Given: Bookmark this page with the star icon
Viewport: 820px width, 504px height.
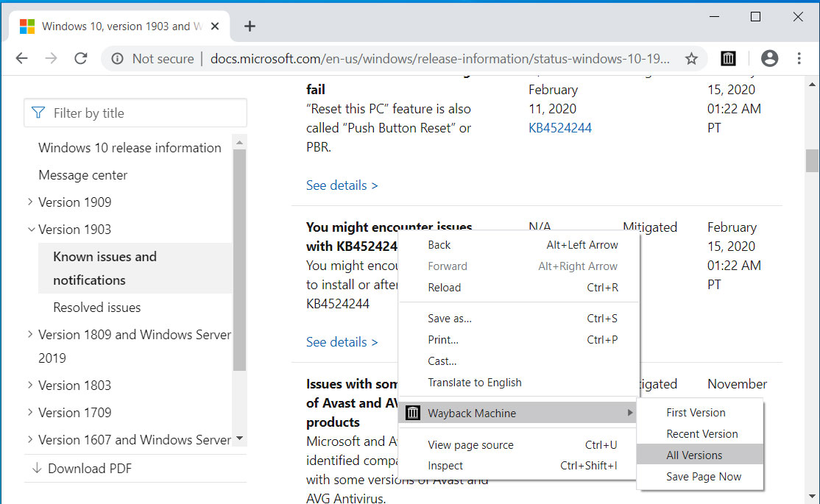Looking at the screenshot, I should tap(691, 59).
